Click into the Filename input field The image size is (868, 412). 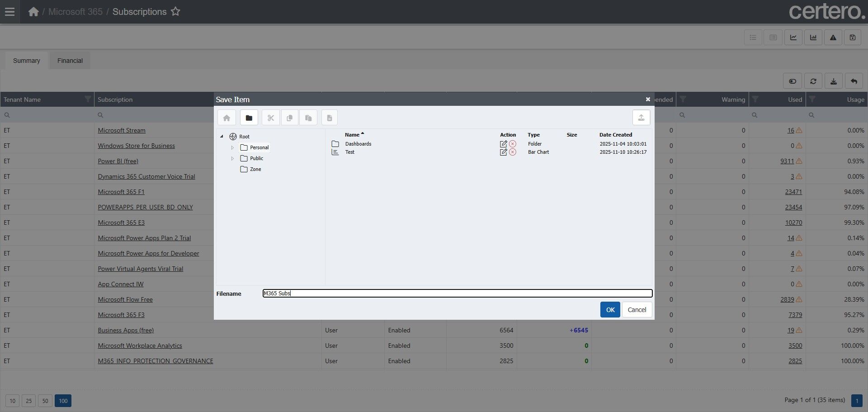click(x=457, y=294)
